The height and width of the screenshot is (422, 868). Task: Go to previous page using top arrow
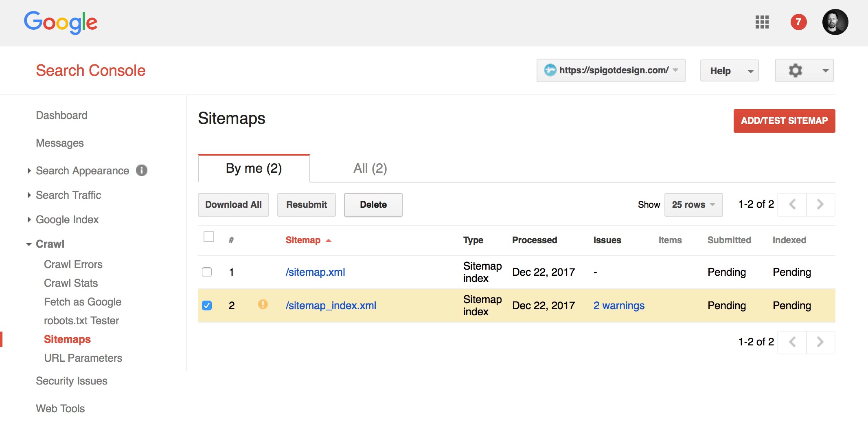(792, 204)
